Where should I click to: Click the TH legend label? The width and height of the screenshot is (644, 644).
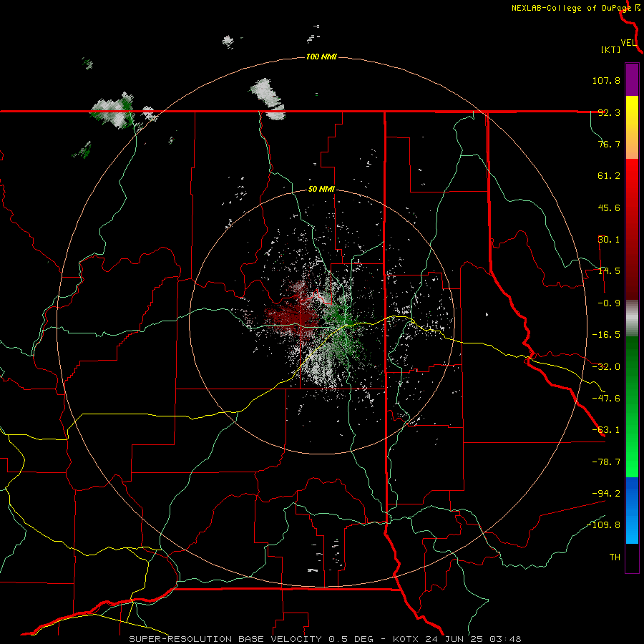[x=615, y=557]
